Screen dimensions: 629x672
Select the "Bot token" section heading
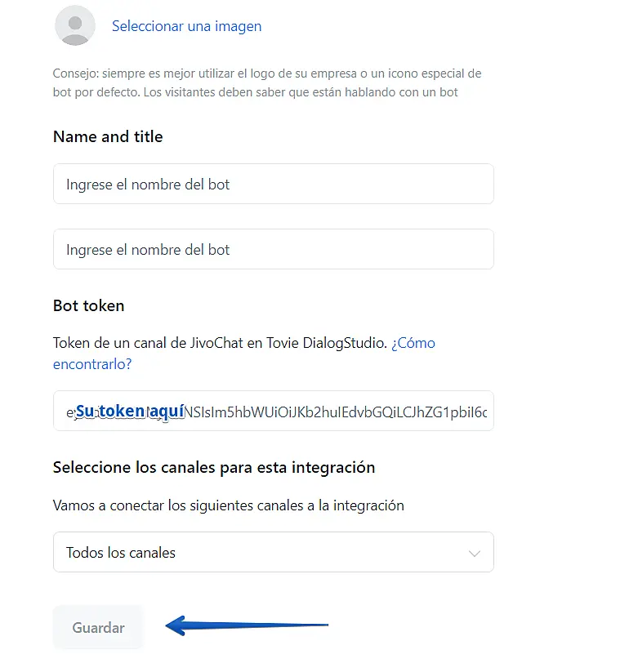pos(88,306)
